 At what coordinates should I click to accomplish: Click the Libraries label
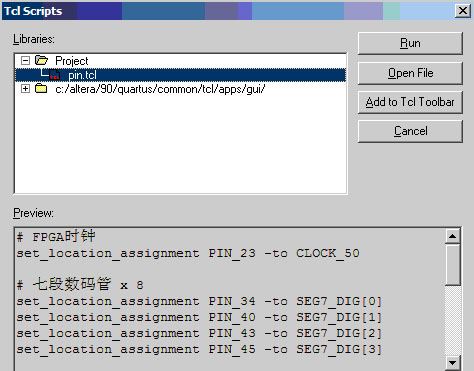34,39
